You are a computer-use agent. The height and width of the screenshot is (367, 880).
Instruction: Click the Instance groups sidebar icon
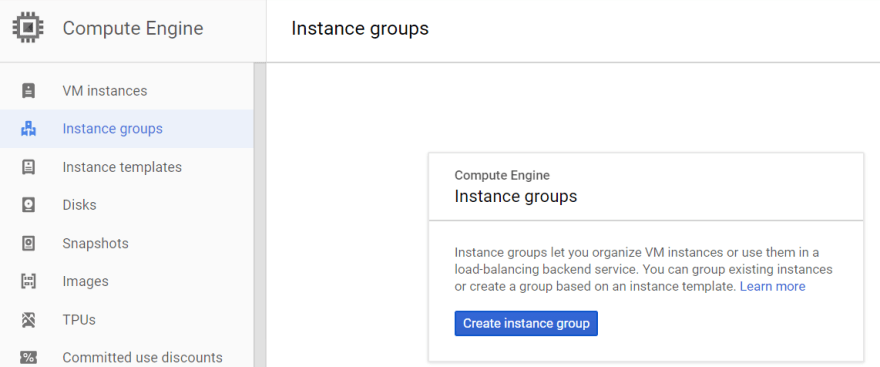tap(28, 129)
